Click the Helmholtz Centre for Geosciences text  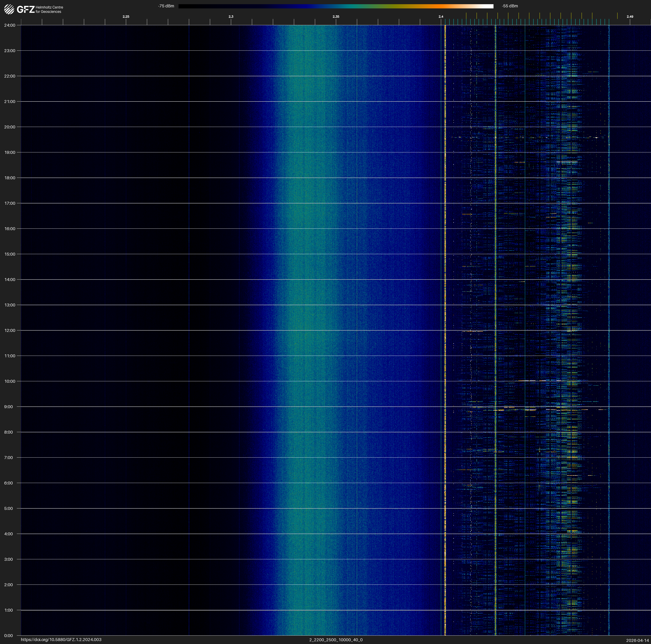(49, 9)
